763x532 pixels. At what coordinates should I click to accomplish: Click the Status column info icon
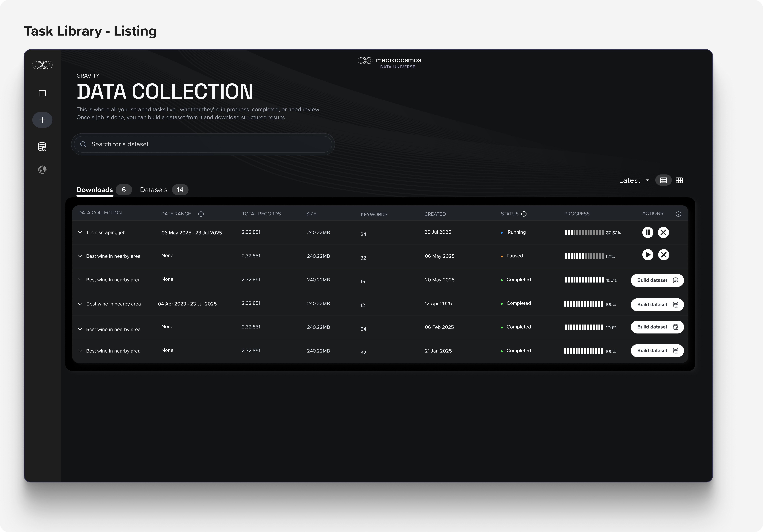(x=524, y=214)
